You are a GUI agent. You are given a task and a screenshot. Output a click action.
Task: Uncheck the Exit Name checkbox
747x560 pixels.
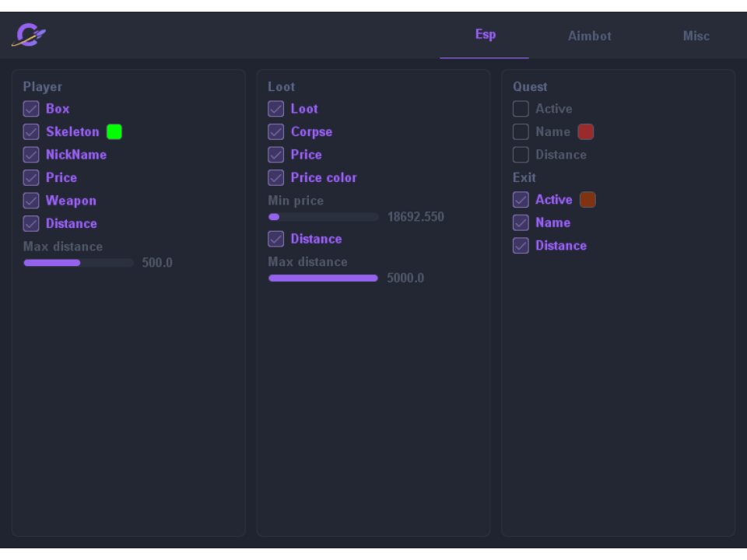pyautogui.click(x=521, y=222)
